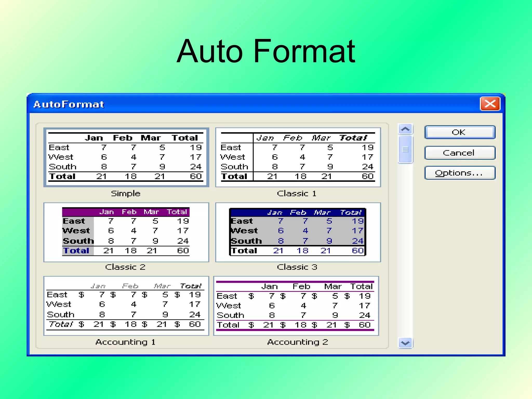This screenshot has width=532, height=399.
Task: Click the format list scrollbar thumb
Action: 405,150
